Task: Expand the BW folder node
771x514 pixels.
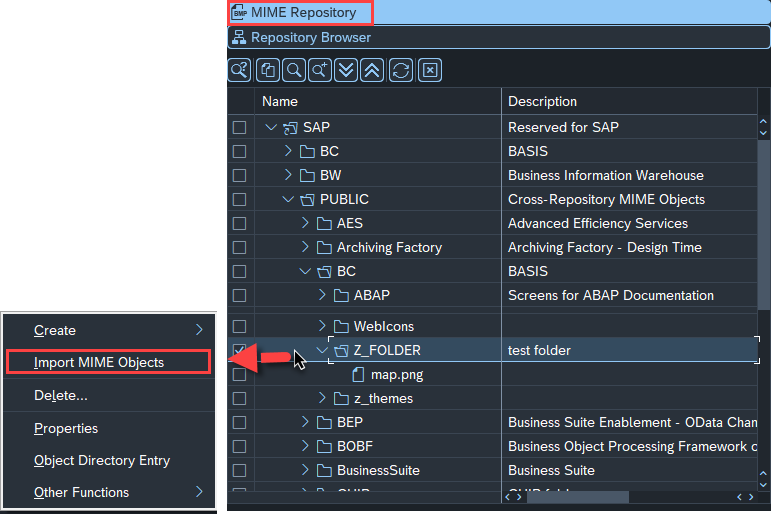Action: pyautogui.click(x=288, y=175)
